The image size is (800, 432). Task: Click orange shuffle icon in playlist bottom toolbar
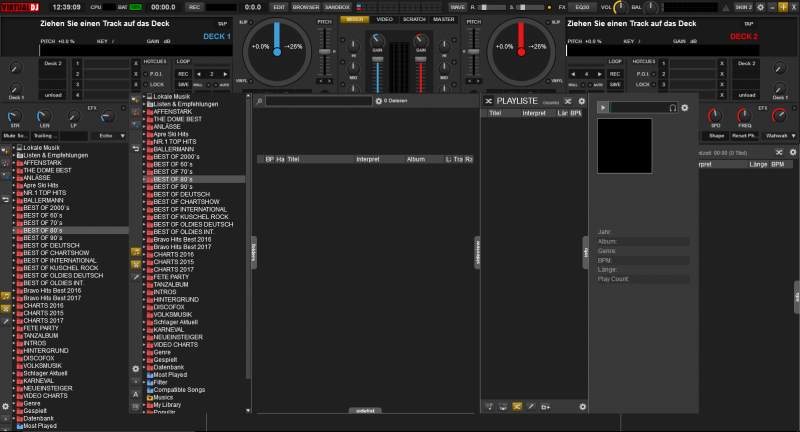(517, 406)
